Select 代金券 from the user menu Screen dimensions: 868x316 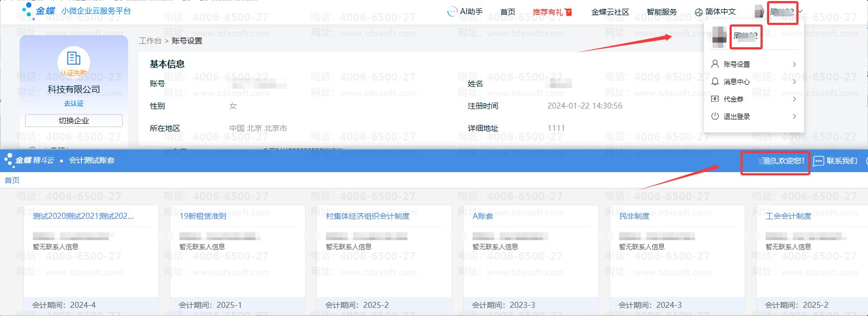point(733,99)
